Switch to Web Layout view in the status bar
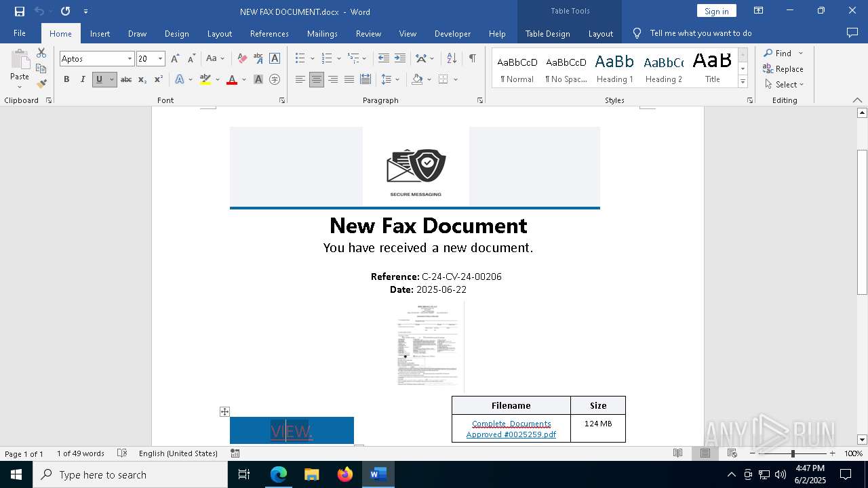The height and width of the screenshot is (488, 868). coord(732,453)
